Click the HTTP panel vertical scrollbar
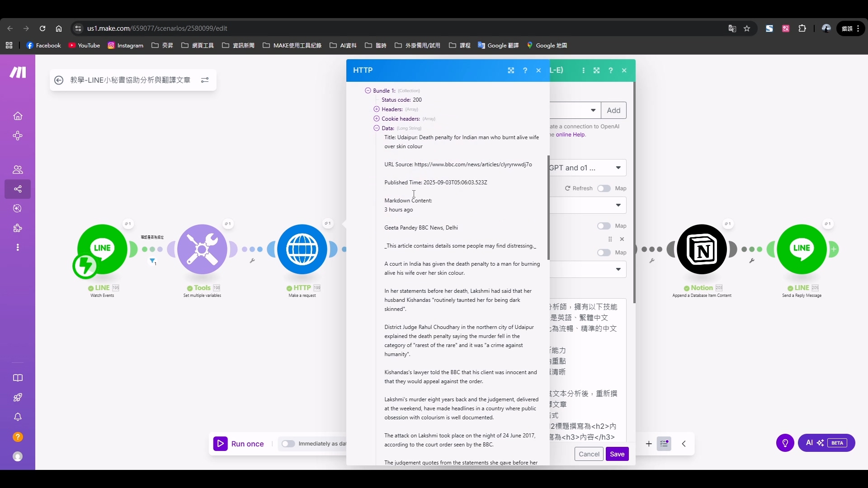Viewport: 868px width, 488px height. [x=548, y=208]
